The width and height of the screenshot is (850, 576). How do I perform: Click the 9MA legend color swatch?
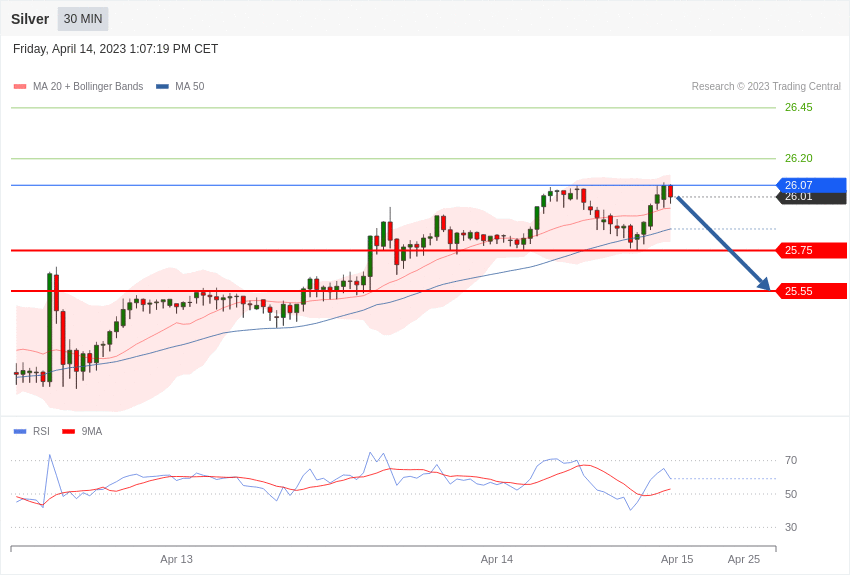pyautogui.click(x=69, y=431)
